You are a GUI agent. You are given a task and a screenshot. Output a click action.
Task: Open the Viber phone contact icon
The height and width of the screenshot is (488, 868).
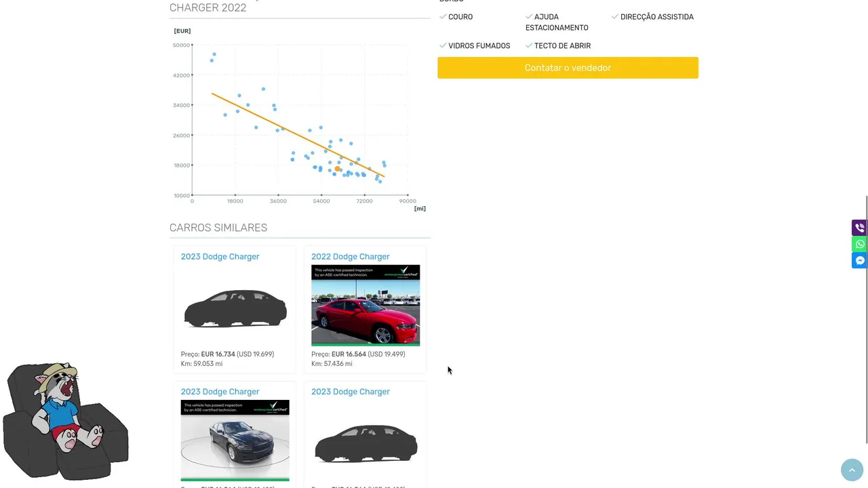pyautogui.click(x=859, y=228)
